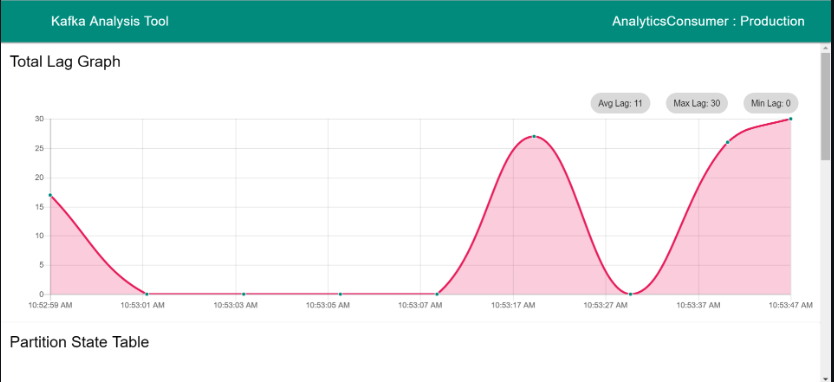
Task: Click the y-axis label 25
Action: point(39,148)
